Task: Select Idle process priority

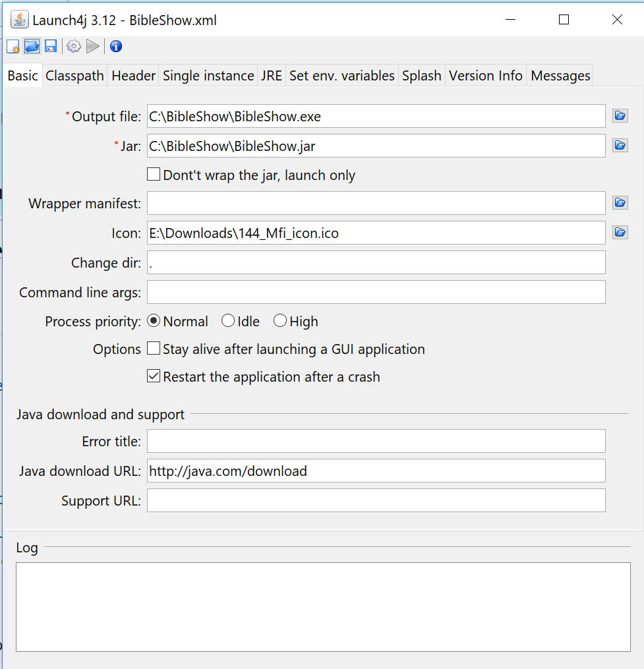Action: [228, 321]
